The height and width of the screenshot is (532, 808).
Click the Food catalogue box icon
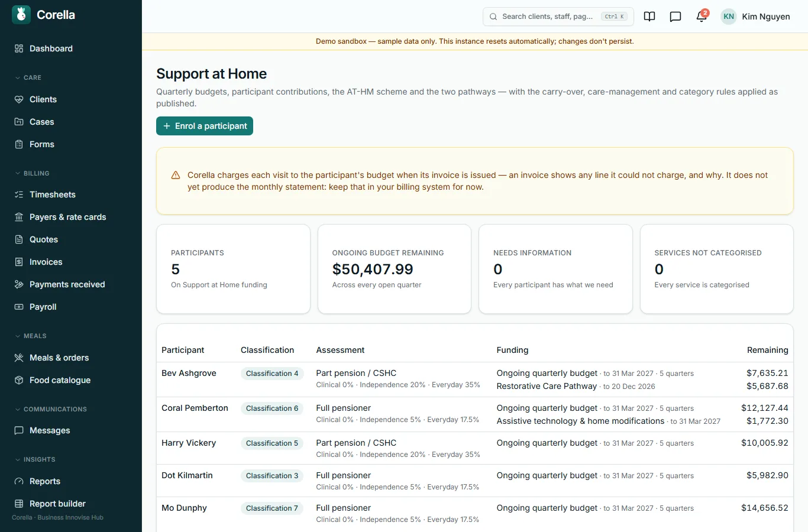coord(19,380)
